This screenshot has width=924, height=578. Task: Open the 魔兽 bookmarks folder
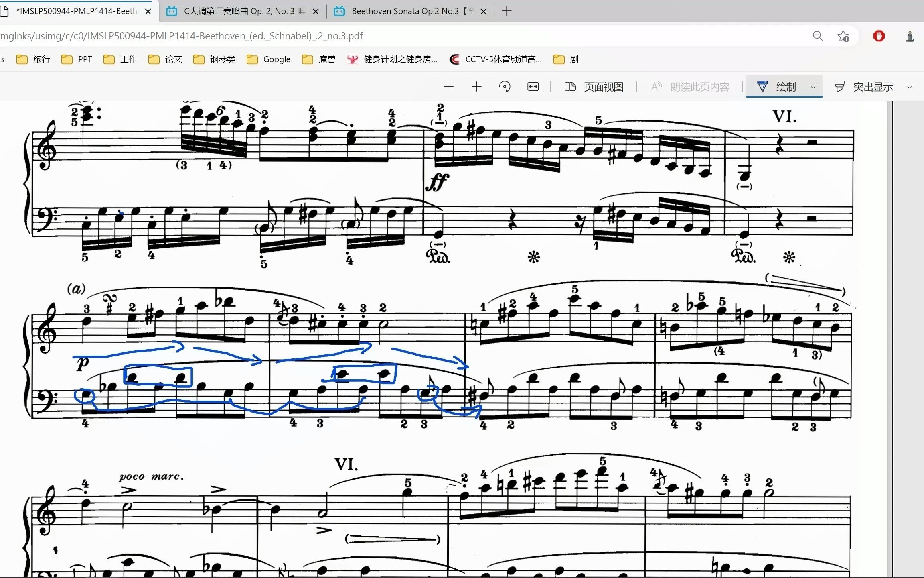click(319, 59)
